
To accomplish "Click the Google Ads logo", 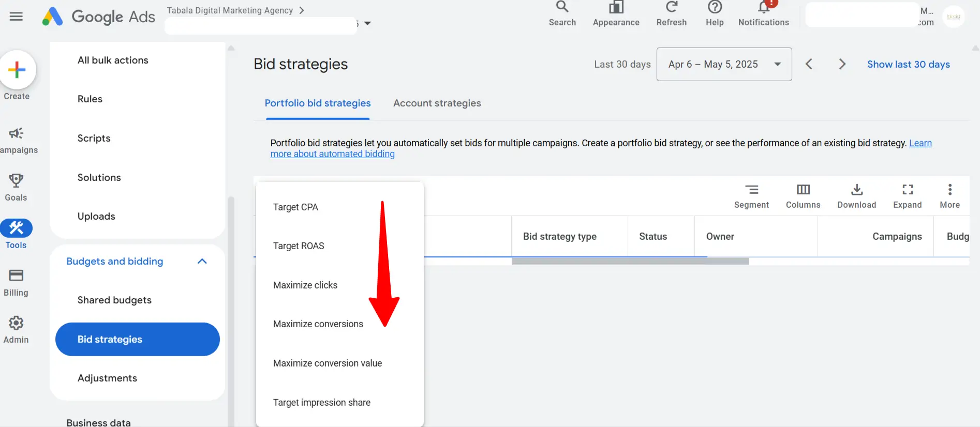I will 98,17.
